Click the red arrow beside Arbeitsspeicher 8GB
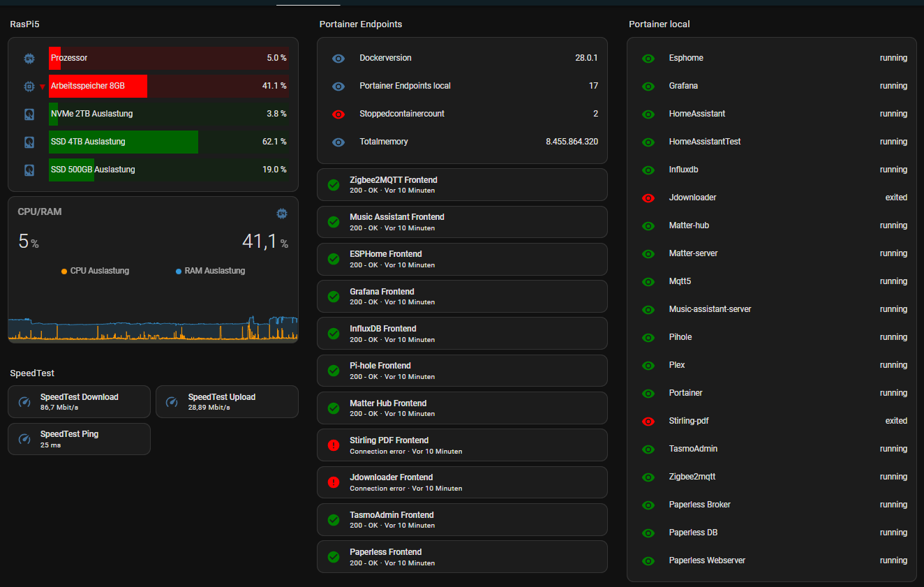 [42, 87]
